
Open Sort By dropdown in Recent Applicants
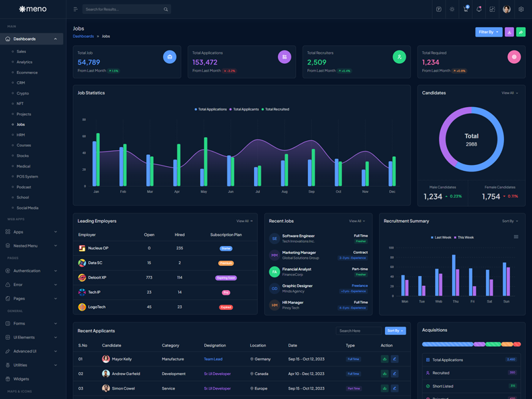[x=395, y=331]
